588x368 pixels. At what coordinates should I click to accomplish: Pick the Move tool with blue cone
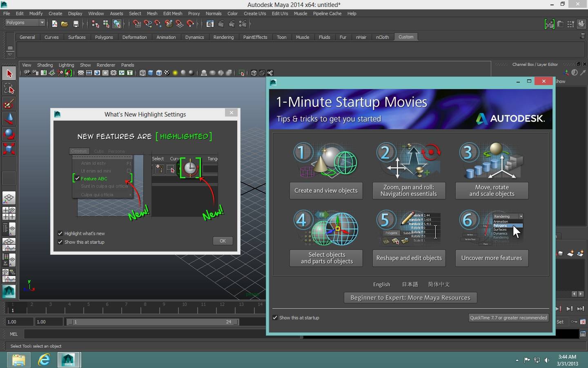9,119
